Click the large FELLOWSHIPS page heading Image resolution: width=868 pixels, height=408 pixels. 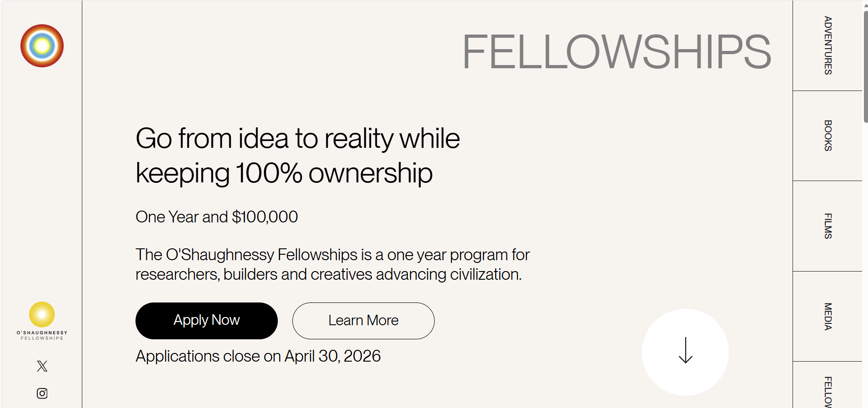click(616, 52)
